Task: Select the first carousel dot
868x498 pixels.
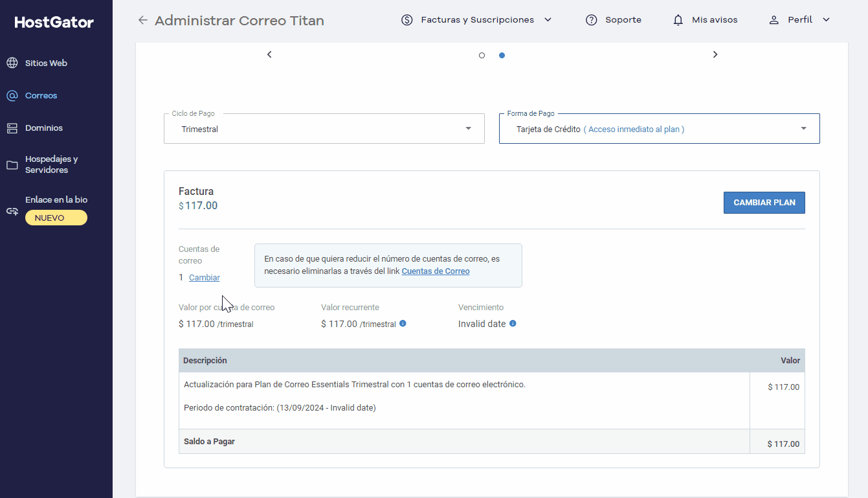Action: 482,55
